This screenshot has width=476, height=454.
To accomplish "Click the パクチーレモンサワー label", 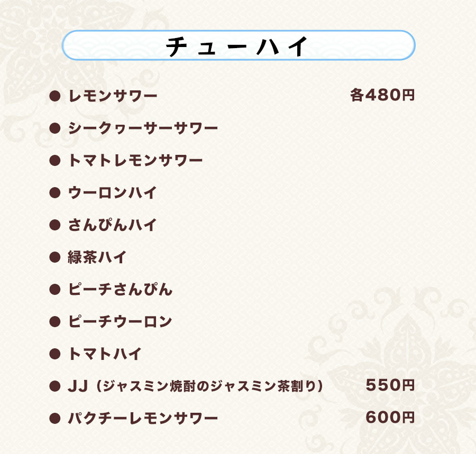I will coord(143,419).
